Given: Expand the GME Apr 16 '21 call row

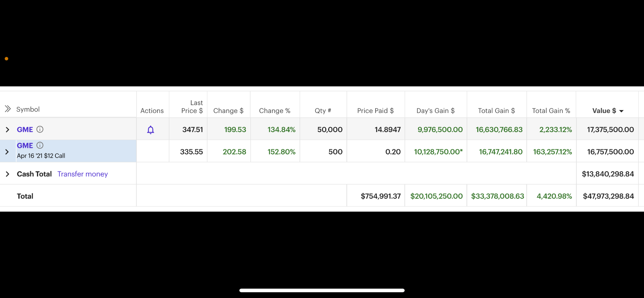Looking at the screenshot, I should (x=7, y=152).
